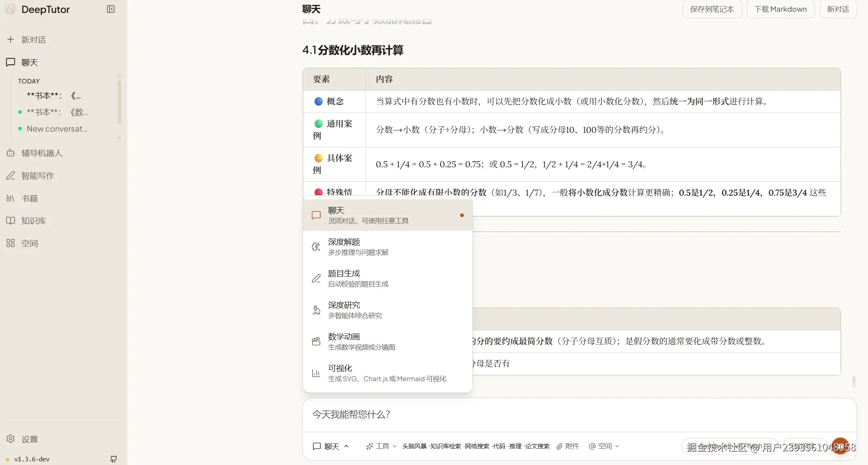Screen dimensions: 868x465
Task: Choose 深度解题 mode from the menu
Action: pos(388,247)
